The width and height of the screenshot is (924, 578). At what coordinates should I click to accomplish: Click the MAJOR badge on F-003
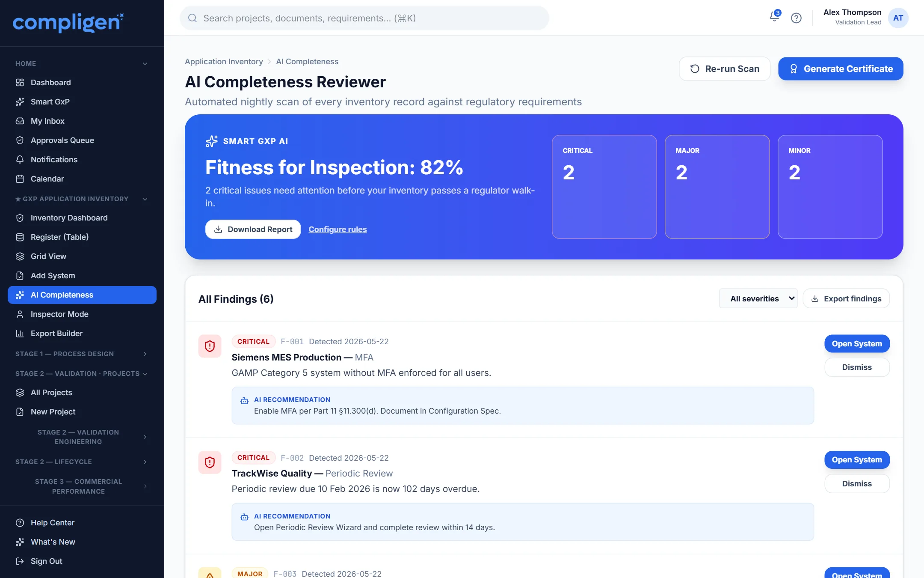click(x=250, y=573)
